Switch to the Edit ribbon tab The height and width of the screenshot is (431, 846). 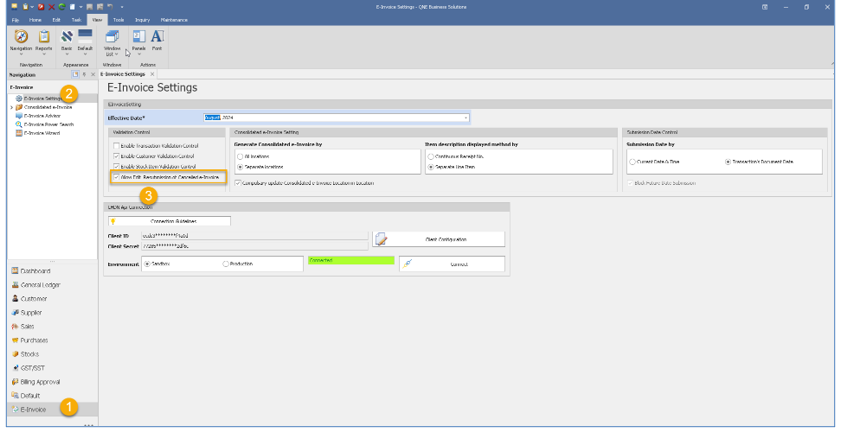point(56,20)
